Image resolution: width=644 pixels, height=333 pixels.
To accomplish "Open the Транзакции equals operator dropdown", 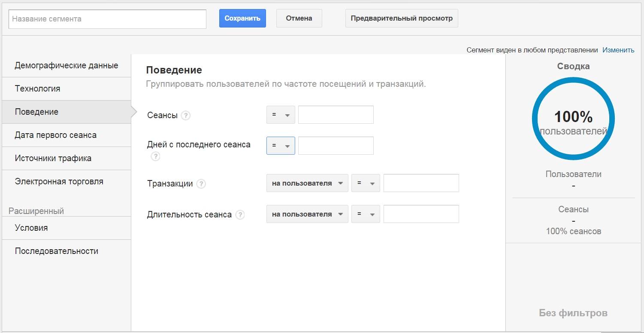I will tap(366, 183).
